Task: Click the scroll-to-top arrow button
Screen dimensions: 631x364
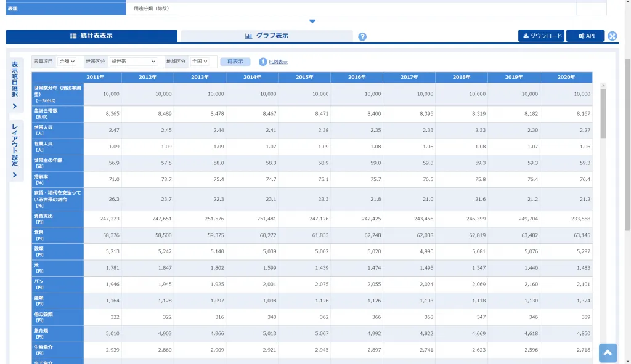Action: coord(608,353)
